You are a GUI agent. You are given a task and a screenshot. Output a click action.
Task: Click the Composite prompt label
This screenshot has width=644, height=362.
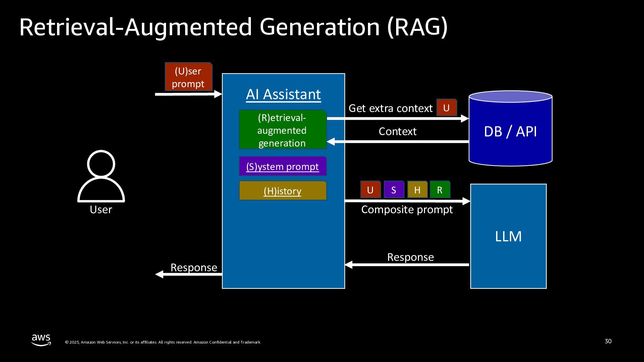click(x=407, y=209)
